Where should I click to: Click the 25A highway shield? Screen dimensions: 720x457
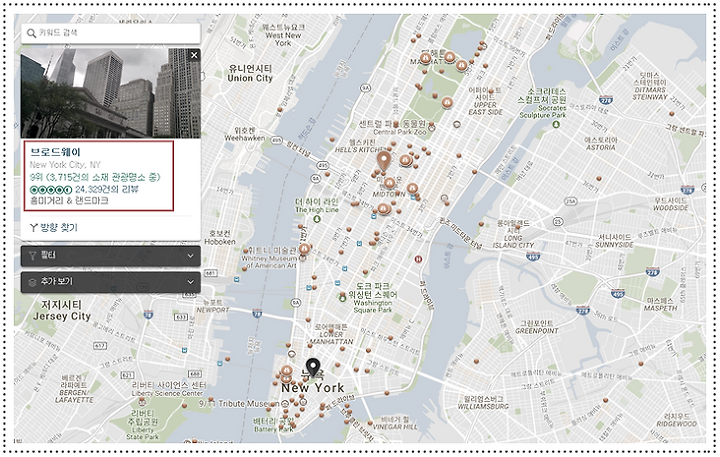[x=571, y=201]
